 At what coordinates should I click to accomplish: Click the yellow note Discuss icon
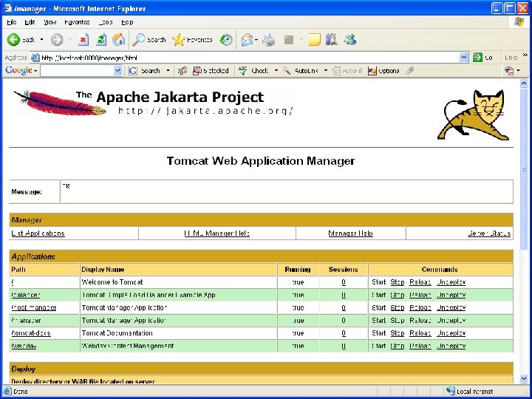click(315, 40)
